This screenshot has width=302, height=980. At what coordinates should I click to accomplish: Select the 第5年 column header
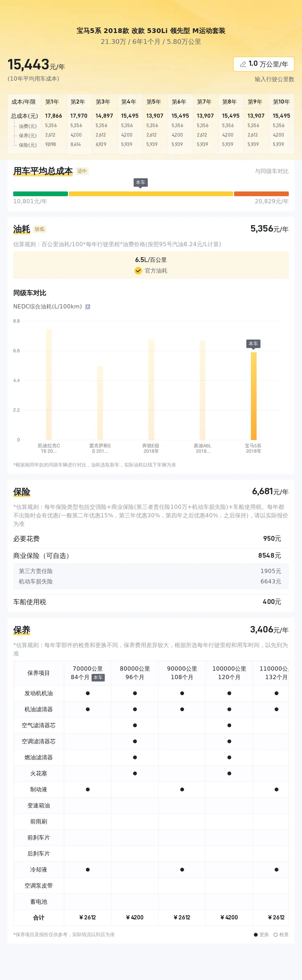(154, 102)
